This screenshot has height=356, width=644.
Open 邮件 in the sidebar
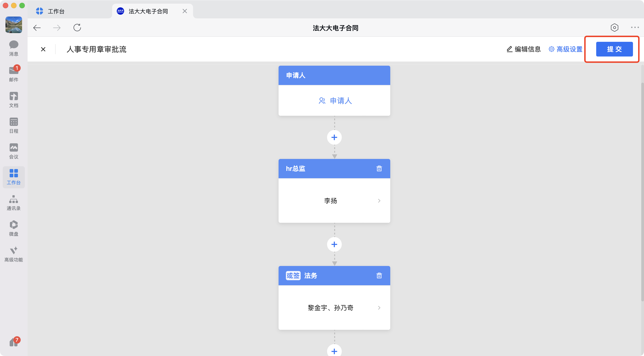tap(14, 74)
